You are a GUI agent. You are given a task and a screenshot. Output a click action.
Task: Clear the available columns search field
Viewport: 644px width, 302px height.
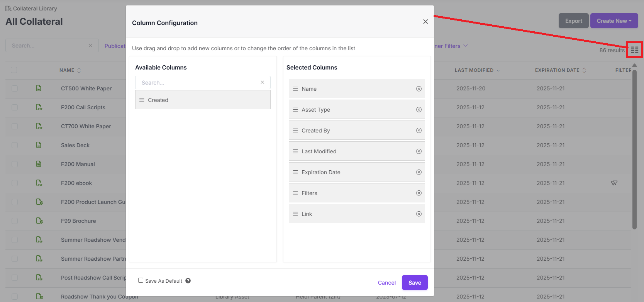coord(263,82)
